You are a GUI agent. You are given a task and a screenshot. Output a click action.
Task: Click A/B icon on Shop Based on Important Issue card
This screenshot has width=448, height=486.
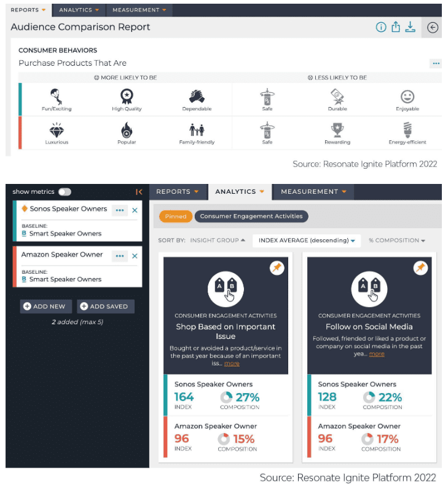pyautogui.click(x=226, y=289)
